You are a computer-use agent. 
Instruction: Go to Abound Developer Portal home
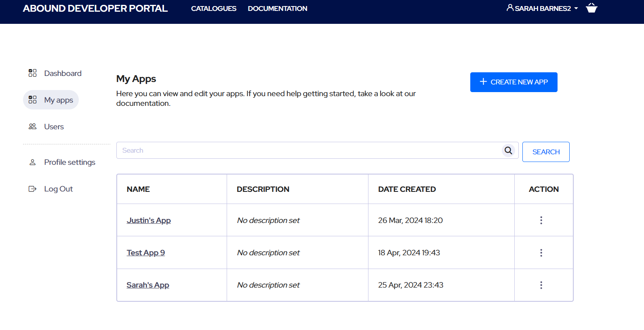(95, 8)
